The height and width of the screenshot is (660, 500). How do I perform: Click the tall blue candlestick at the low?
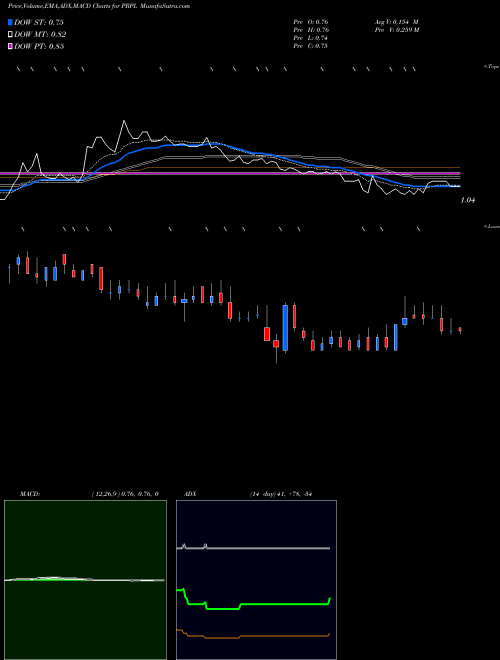pyautogui.click(x=285, y=328)
